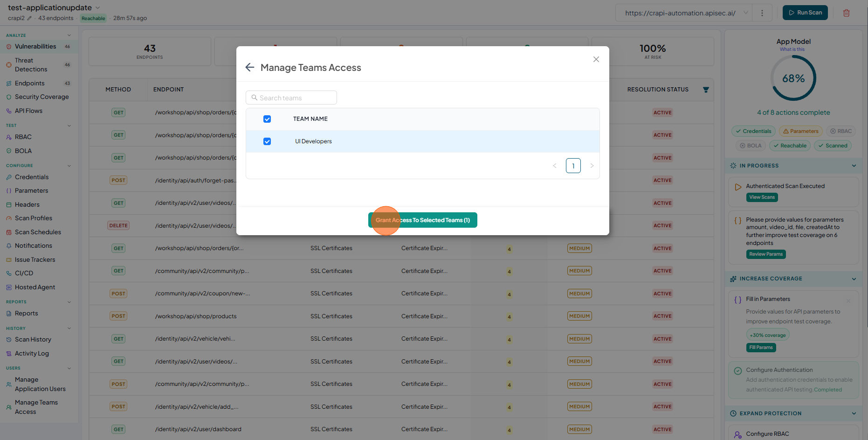Click the Scan Schedules calendar icon

click(x=9, y=232)
